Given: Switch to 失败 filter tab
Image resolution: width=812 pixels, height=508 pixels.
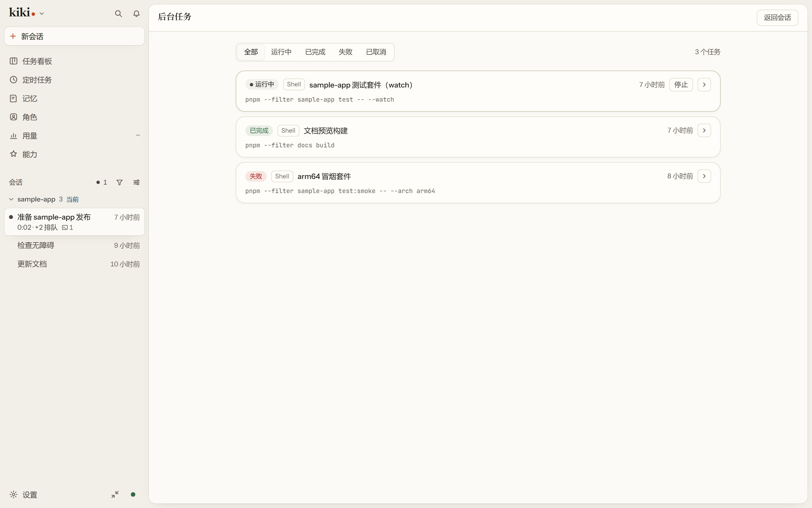Looking at the screenshot, I should pos(345,52).
